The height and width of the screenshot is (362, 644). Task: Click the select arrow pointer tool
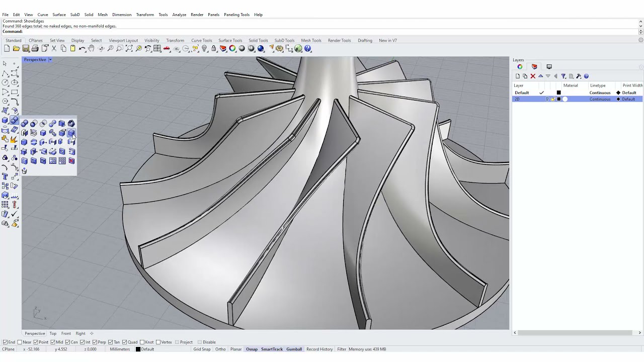click(x=5, y=63)
